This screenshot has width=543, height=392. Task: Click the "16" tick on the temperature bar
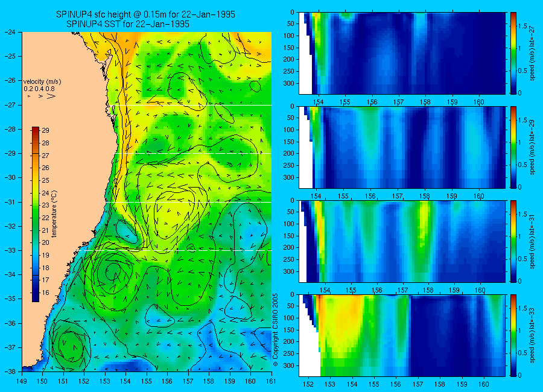pyautogui.click(x=45, y=292)
